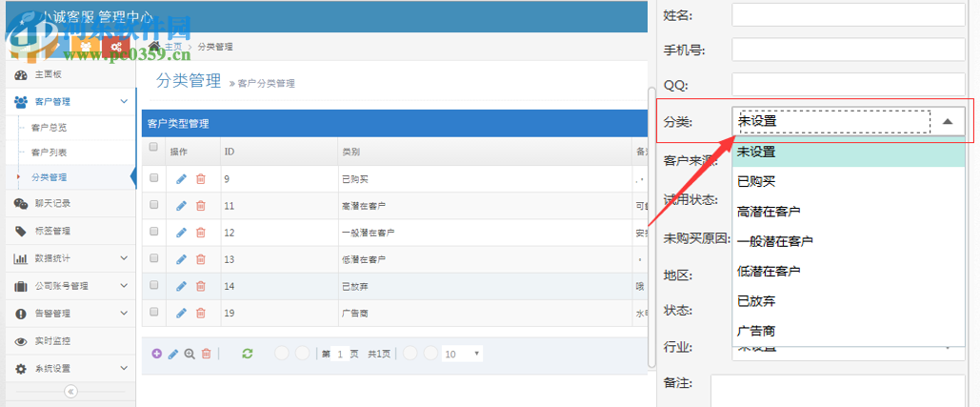Edit the 高潜在客户 table row with pencil icon
This screenshot has height=407, width=980.
pos(181,205)
